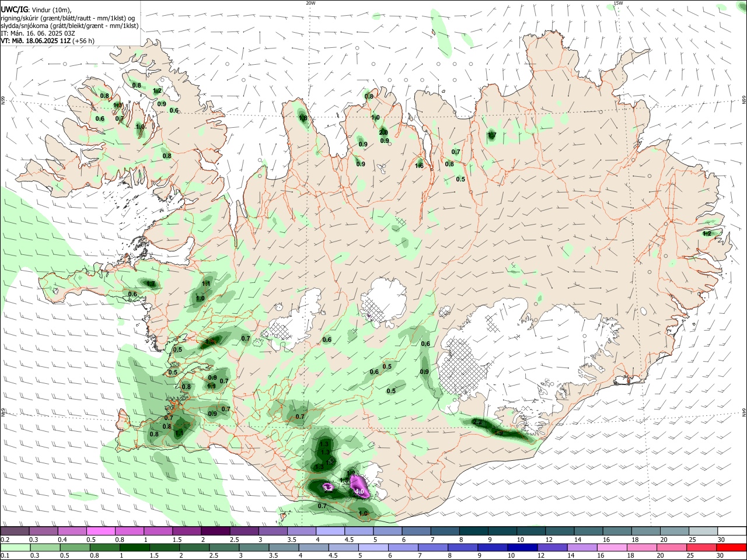Pick the bright pink upper-row swatch labeled 0.5
This screenshot has height=560, width=747.
(100, 531)
